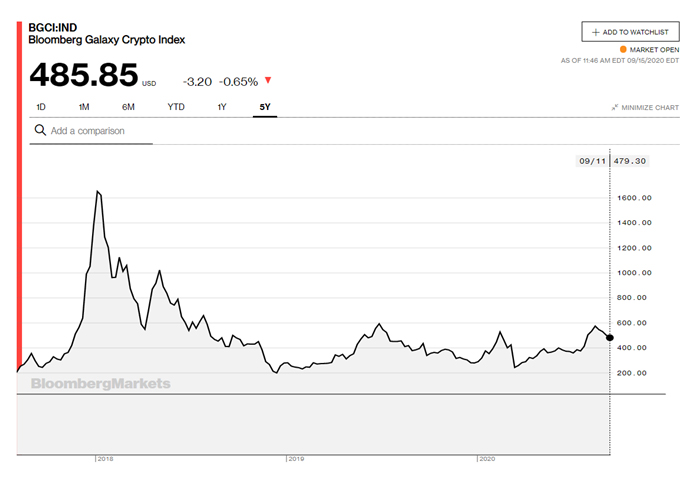695x481 pixels.
Task: Click the 600.00 axis label
Action: (x=632, y=323)
